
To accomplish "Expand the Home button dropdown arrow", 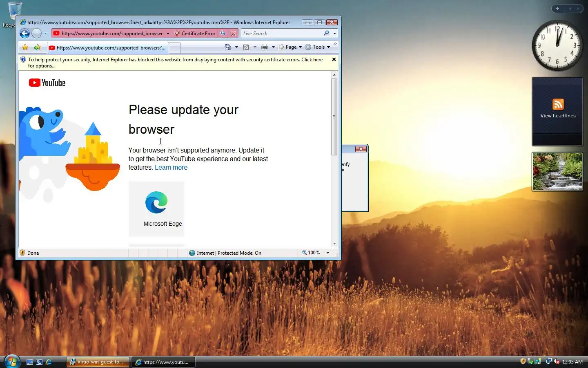I will click(x=236, y=47).
